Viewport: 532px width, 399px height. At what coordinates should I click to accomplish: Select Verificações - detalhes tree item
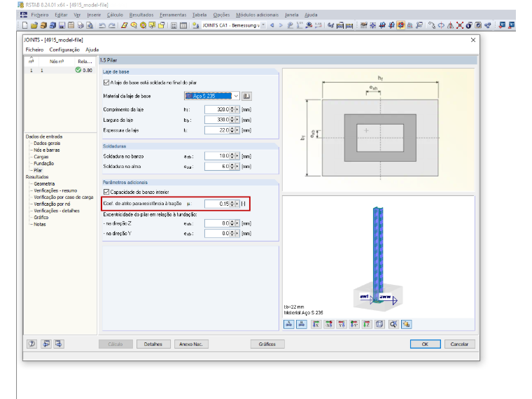(57, 211)
